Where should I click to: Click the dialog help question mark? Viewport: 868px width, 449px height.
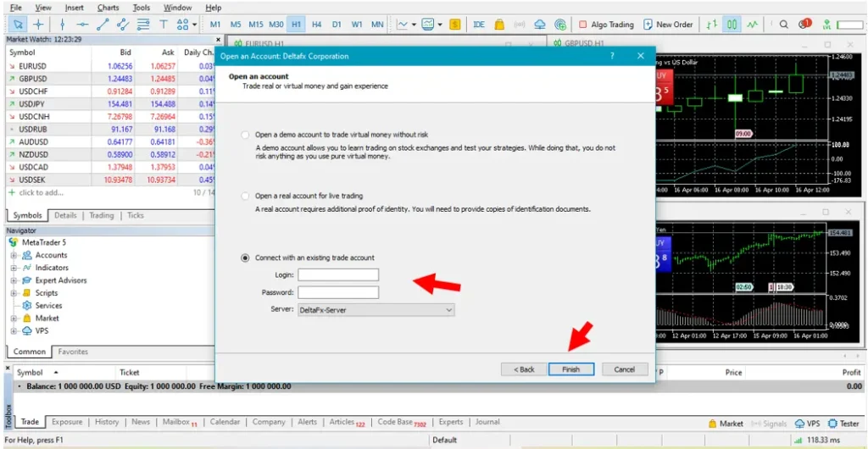tap(612, 56)
